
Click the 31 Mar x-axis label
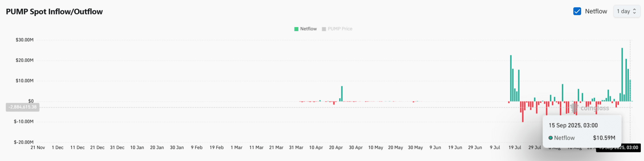296,147
